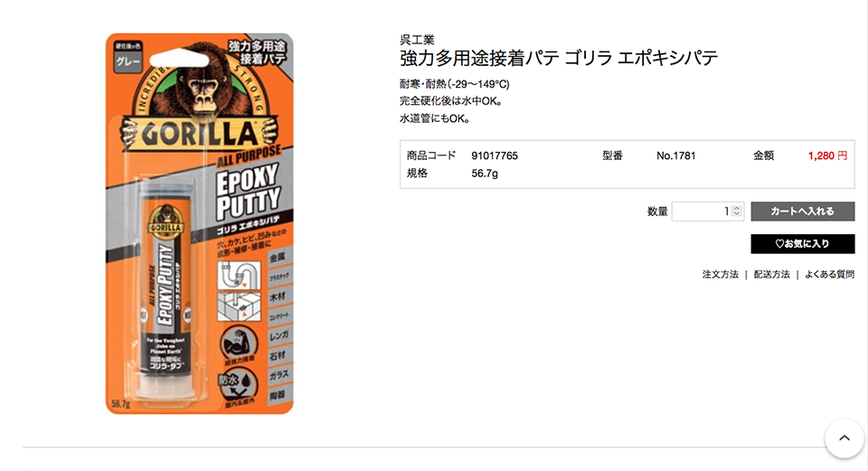Add the item with カートへ入れる button
The width and height of the screenshot is (868, 471).
point(803,212)
